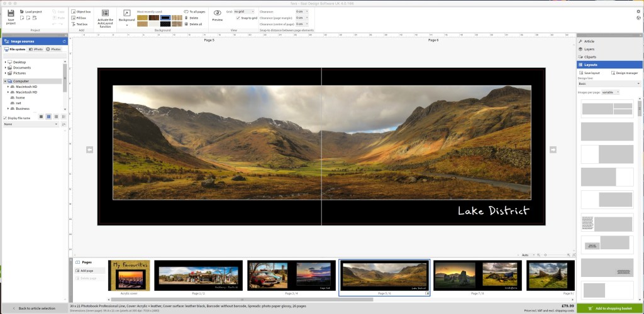This screenshot has height=314, width=644.
Task: Toggle Snap to grid checkbox
Action: (238, 18)
